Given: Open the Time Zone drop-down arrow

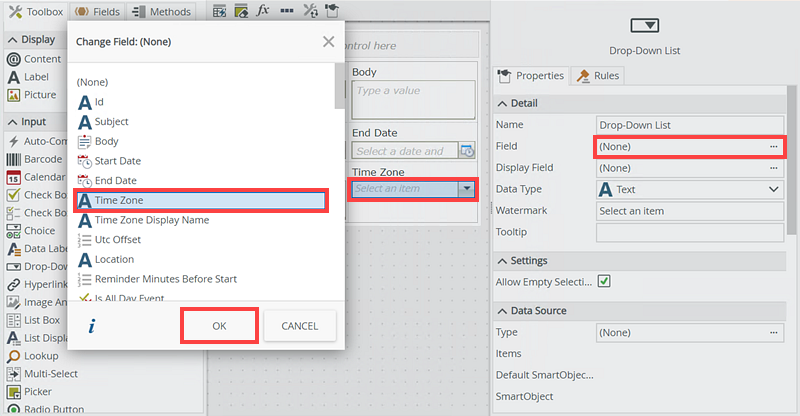Looking at the screenshot, I should [466, 189].
